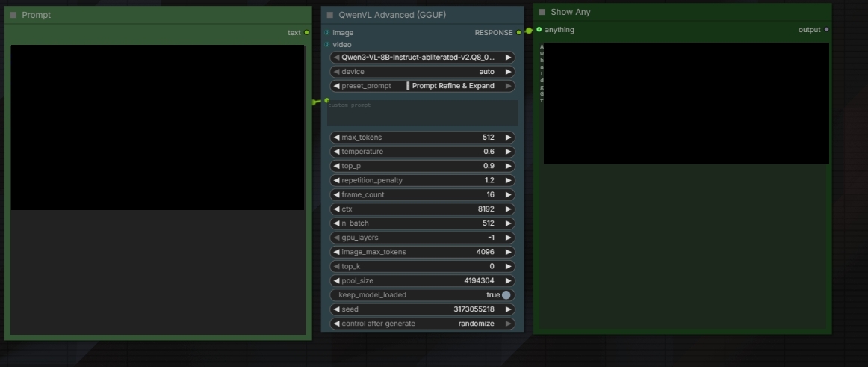868x367 pixels.
Task: Increase ctx value 8192
Action: click(508, 209)
